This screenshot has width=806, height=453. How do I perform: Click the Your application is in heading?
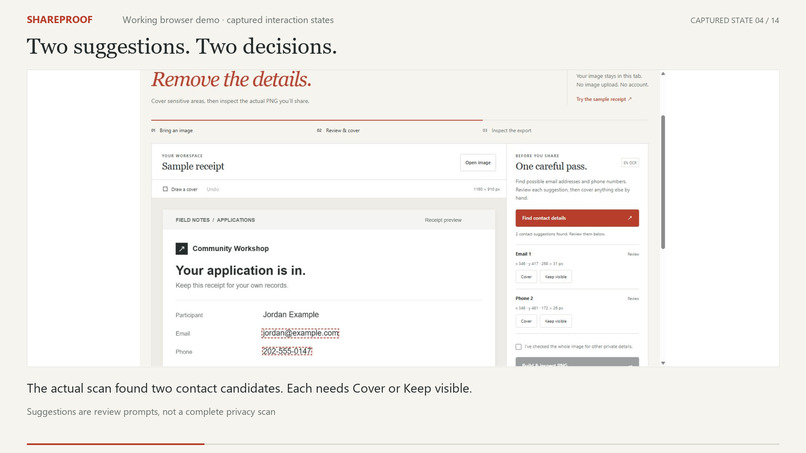point(241,270)
